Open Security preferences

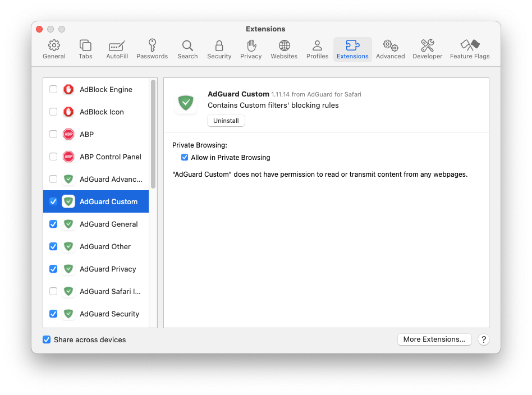219,49
